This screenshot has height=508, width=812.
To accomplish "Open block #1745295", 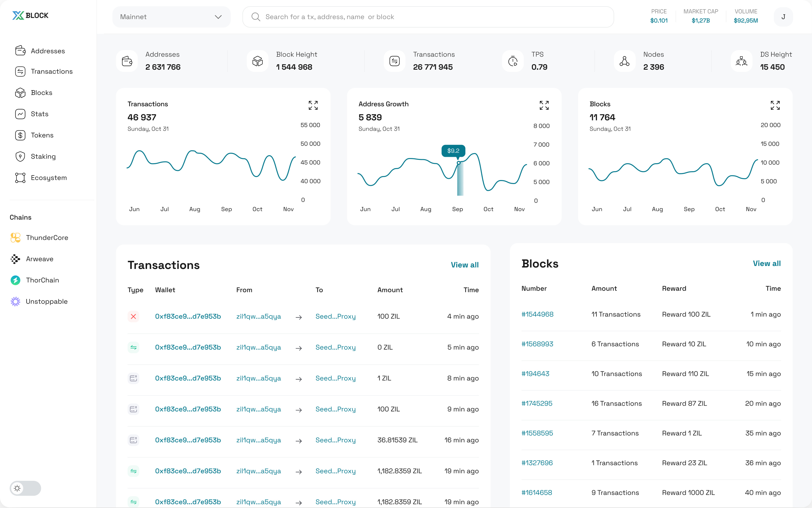I will click(x=537, y=403).
